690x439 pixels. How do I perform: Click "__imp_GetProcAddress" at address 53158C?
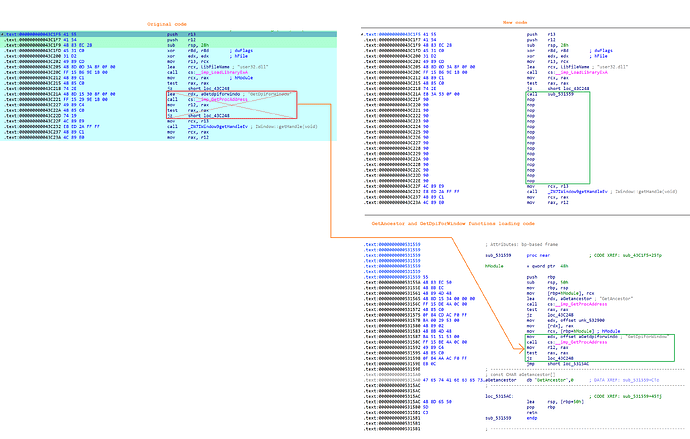coord(581,342)
